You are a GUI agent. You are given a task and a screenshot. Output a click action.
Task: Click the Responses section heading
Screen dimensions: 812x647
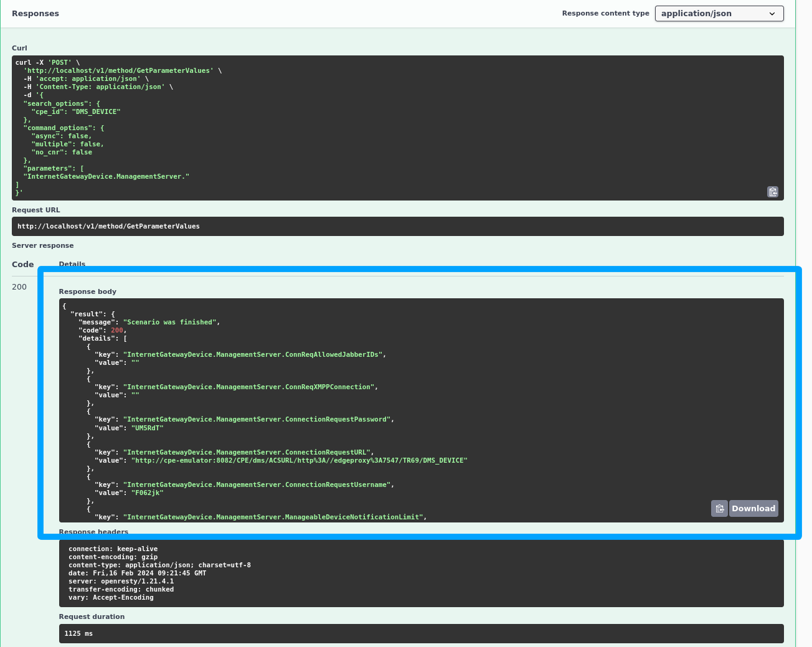coord(35,14)
